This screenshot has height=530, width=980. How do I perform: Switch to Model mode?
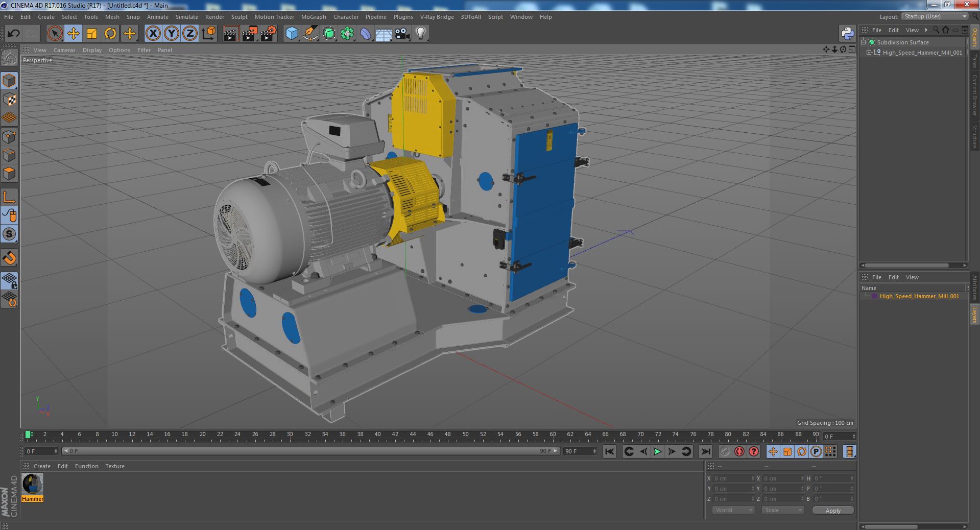pos(9,81)
